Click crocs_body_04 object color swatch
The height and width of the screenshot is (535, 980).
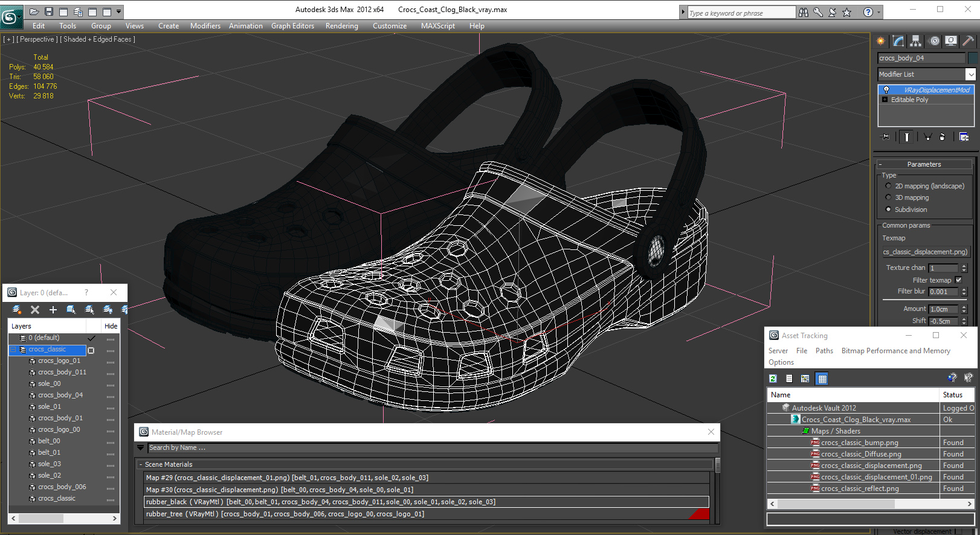tap(973, 58)
